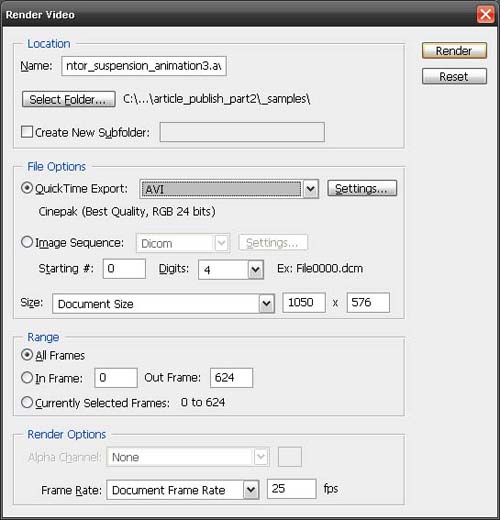The height and width of the screenshot is (520, 500).
Task: Expand the AVI format dropdown
Action: click(x=310, y=189)
